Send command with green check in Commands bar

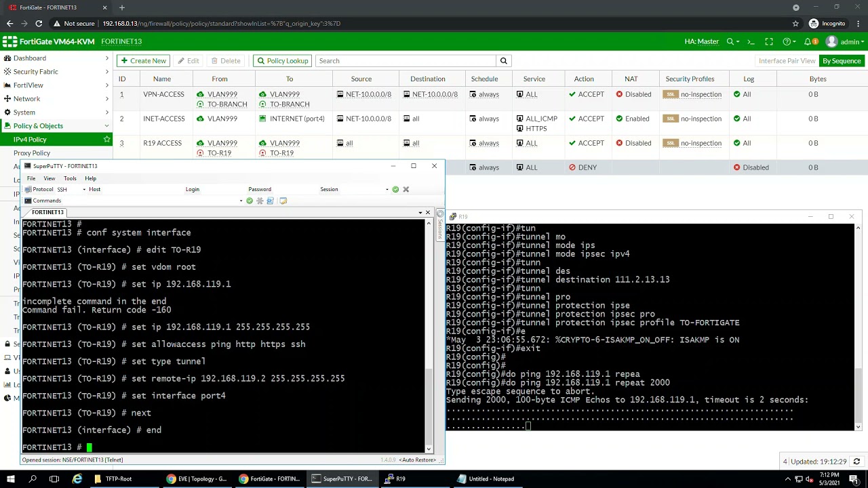[x=250, y=201]
